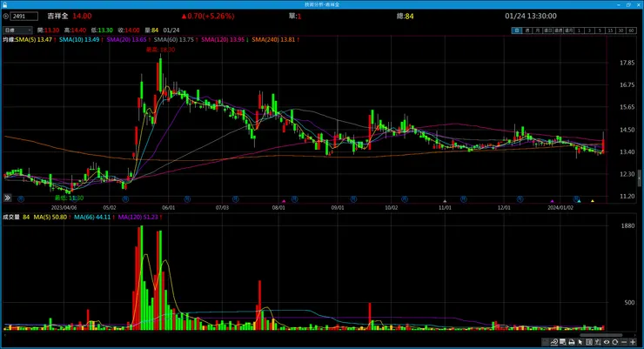Screen dimensions: 644x349
Task: Click the volume MA(66) 44.11 label
Action: point(92,217)
